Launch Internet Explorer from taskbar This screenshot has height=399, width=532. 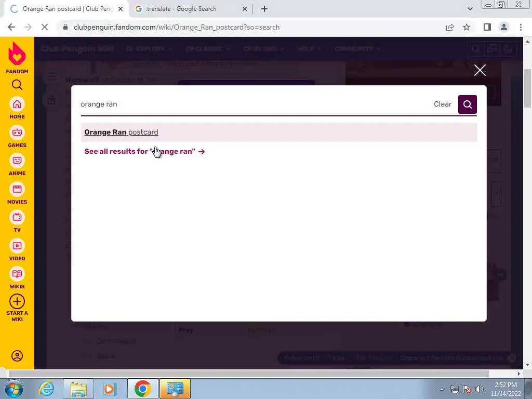tap(46, 389)
